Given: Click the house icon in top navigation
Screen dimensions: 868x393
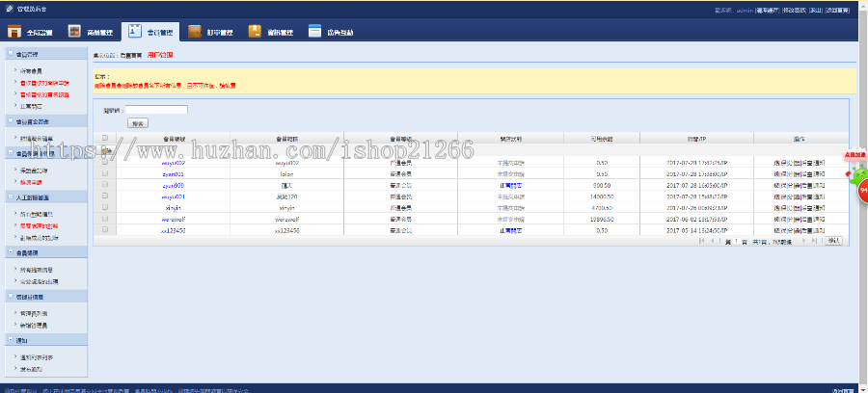Looking at the screenshot, I should click(14, 32).
